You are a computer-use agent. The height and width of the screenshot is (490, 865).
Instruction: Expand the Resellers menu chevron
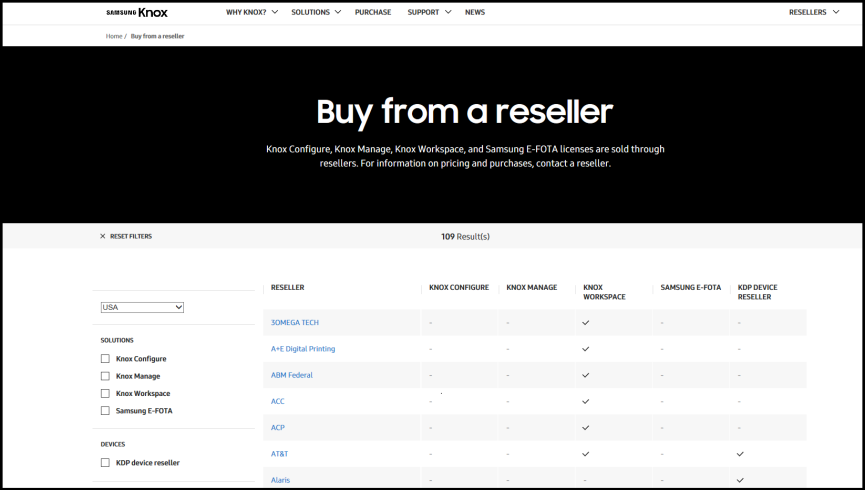[836, 12]
